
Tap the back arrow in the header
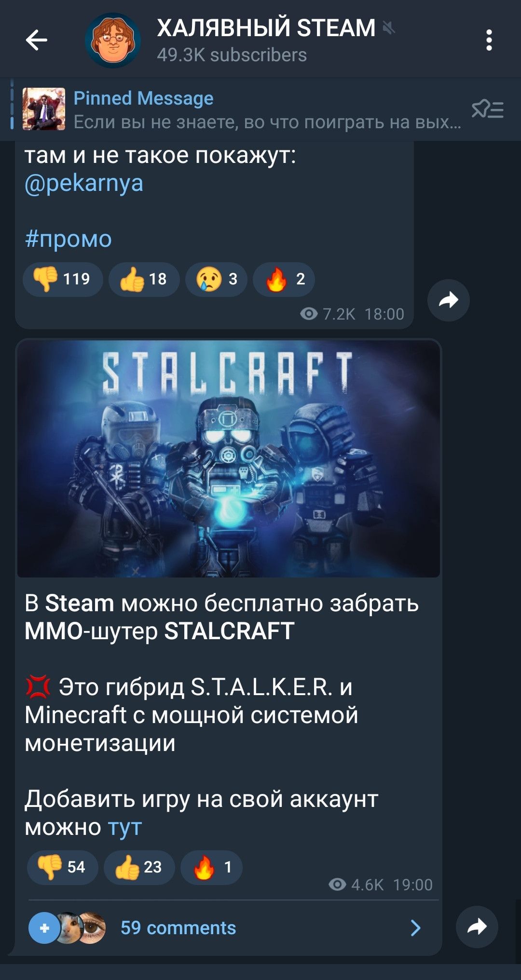[37, 40]
